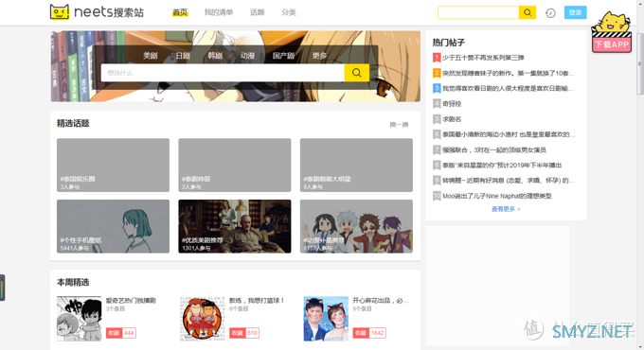Click the small widget on the left edge
644x350 pixels.
2,288
